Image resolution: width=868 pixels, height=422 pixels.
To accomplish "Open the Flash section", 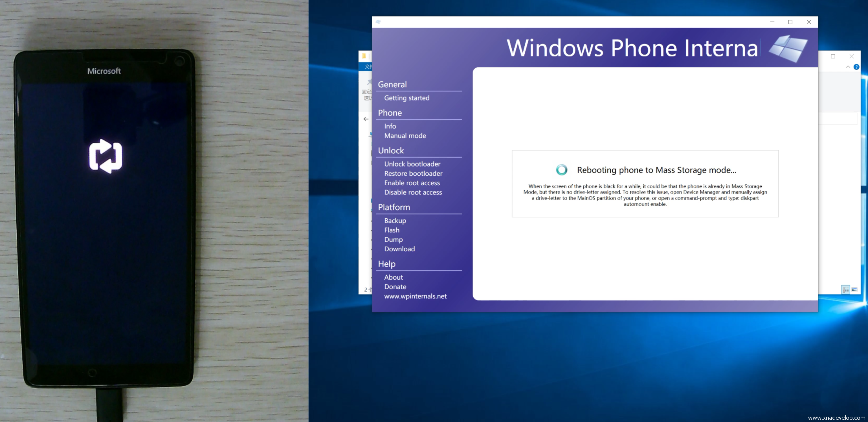I will coord(392,230).
